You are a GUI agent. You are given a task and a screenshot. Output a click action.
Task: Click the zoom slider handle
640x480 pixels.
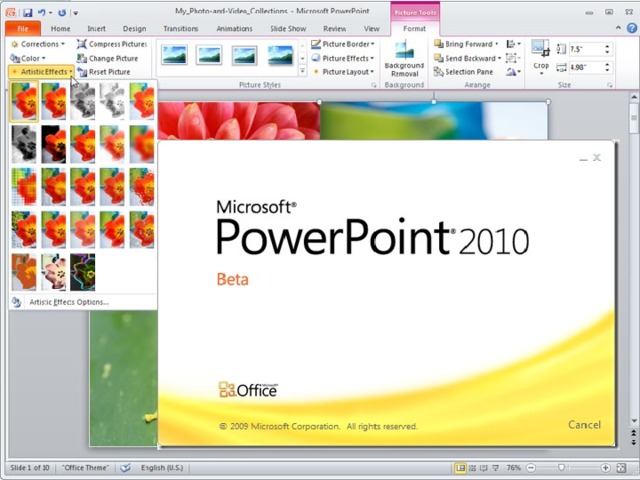(x=562, y=468)
